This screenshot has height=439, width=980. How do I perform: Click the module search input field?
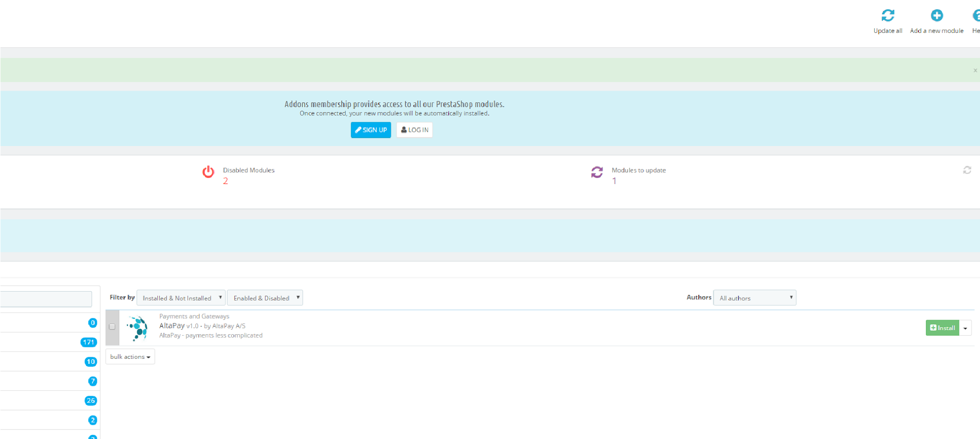46,299
